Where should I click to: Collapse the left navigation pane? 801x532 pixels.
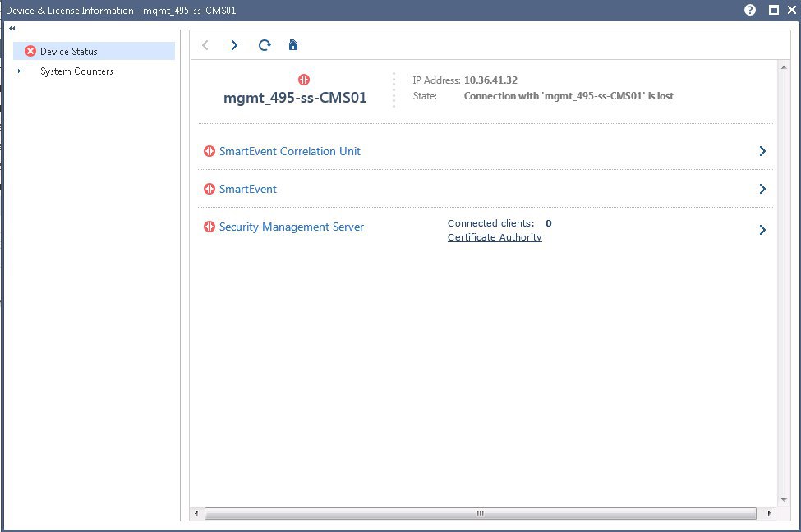tap(12, 28)
